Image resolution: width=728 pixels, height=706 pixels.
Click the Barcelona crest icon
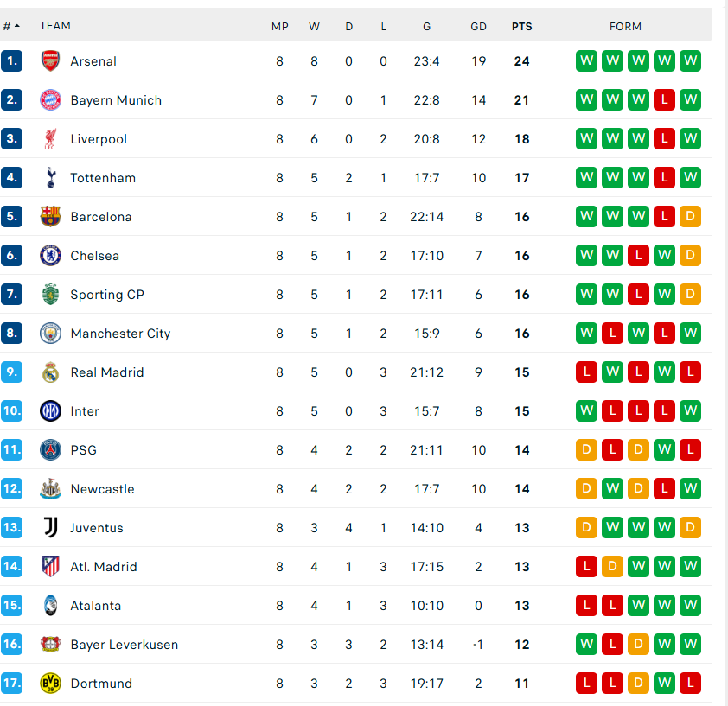click(x=51, y=217)
